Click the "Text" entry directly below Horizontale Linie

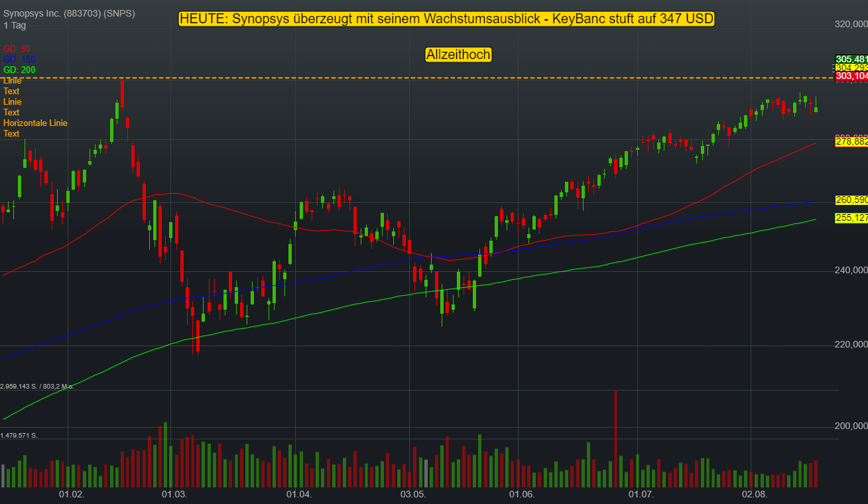click(11, 133)
